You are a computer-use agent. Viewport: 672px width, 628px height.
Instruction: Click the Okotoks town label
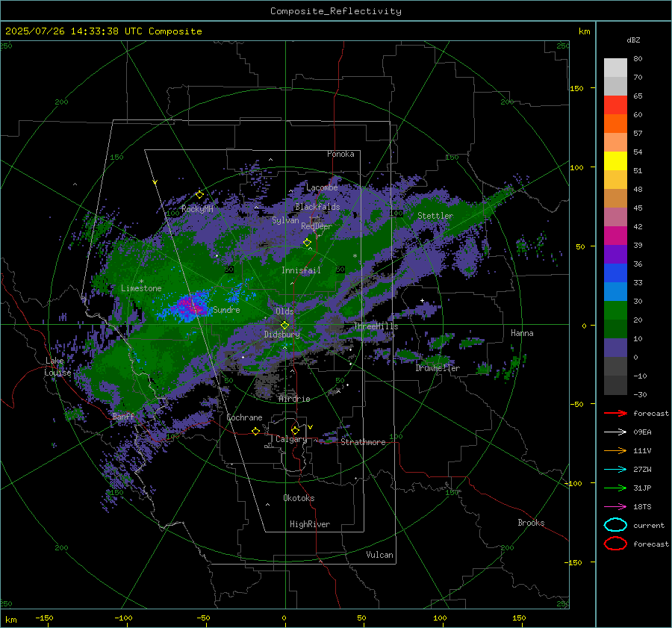pyautogui.click(x=299, y=498)
